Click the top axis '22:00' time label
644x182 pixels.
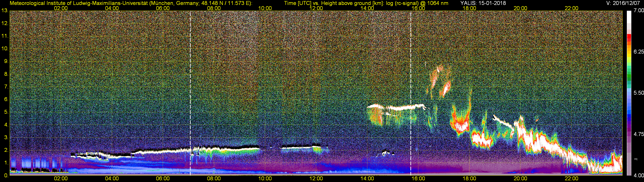click(x=571, y=8)
